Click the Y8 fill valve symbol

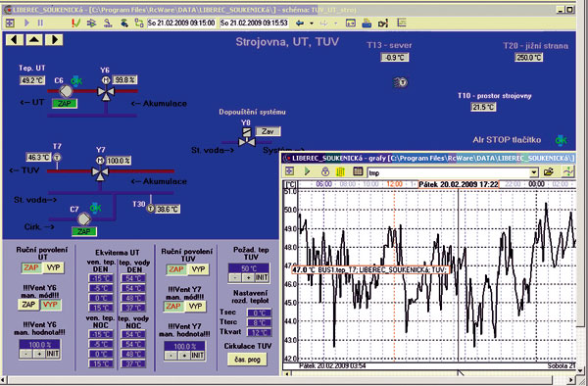(x=247, y=142)
